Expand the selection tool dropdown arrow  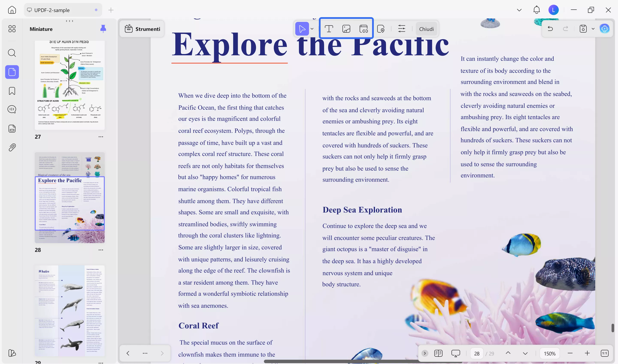coord(312,29)
